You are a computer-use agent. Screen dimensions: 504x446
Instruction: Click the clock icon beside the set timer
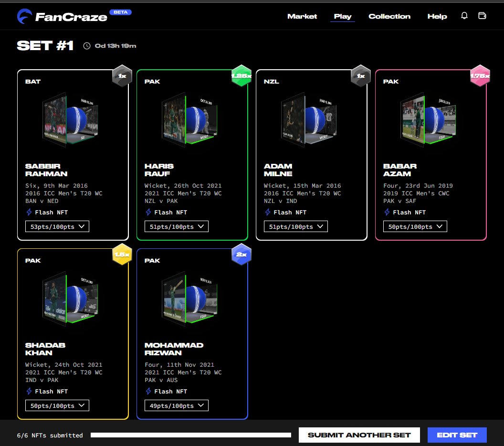click(x=87, y=46)
